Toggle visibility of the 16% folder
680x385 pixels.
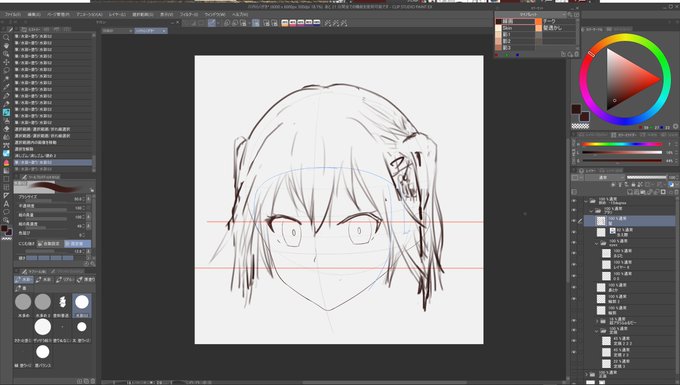tap(574, 321)
